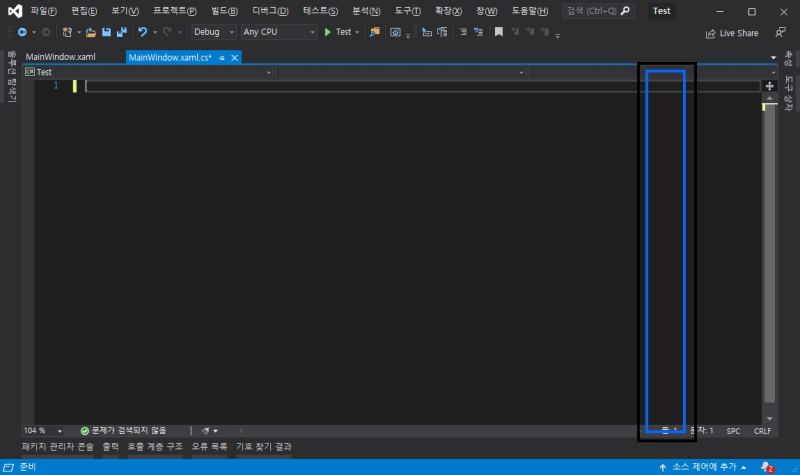
Task: Click the Navigate Forward arrow icon
Action: click(45, 32)
